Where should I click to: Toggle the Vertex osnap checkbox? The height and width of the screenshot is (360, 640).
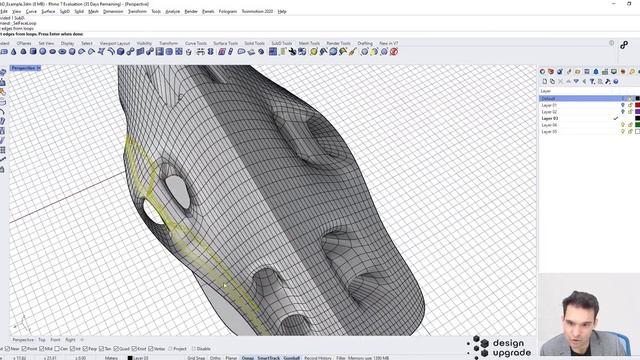click(151, 349)
